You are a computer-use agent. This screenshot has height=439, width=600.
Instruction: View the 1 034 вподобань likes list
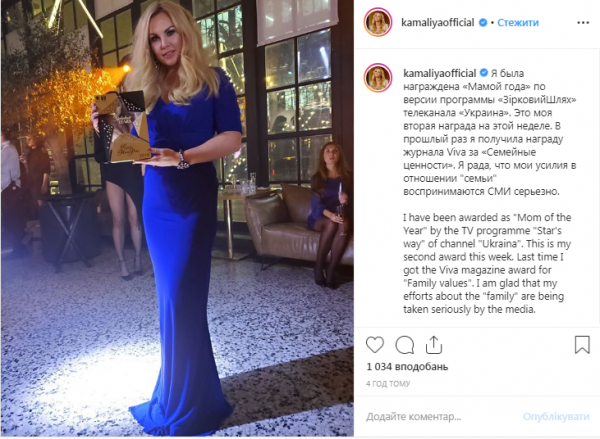tap(407, 367)
